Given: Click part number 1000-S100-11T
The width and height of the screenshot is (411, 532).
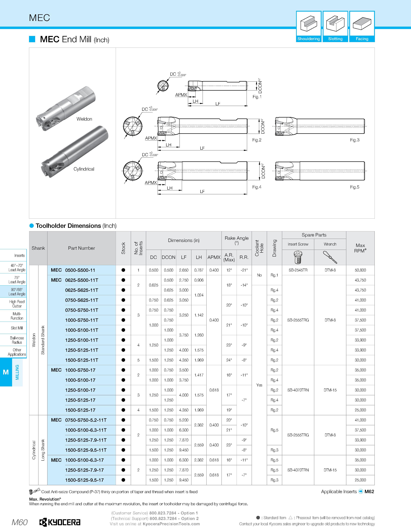Looking at the screenshot, I should click(82, 330).
